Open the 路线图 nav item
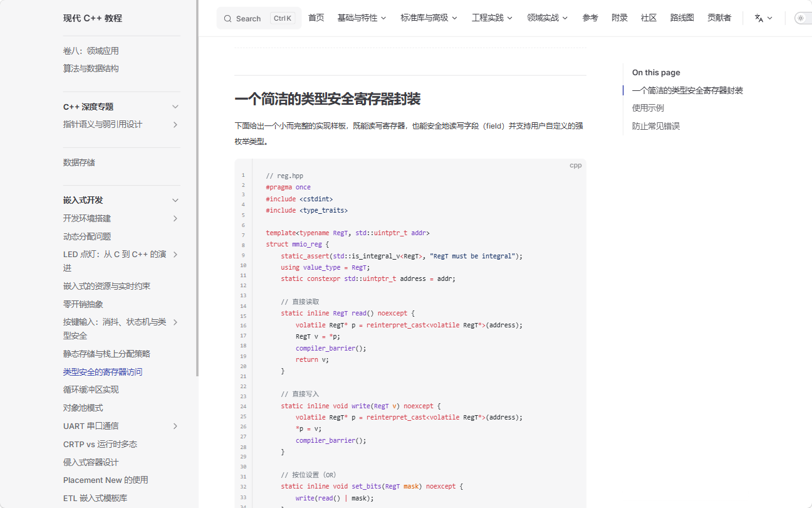The width and height of the screenshot is (812, 508). pos(682,18)
